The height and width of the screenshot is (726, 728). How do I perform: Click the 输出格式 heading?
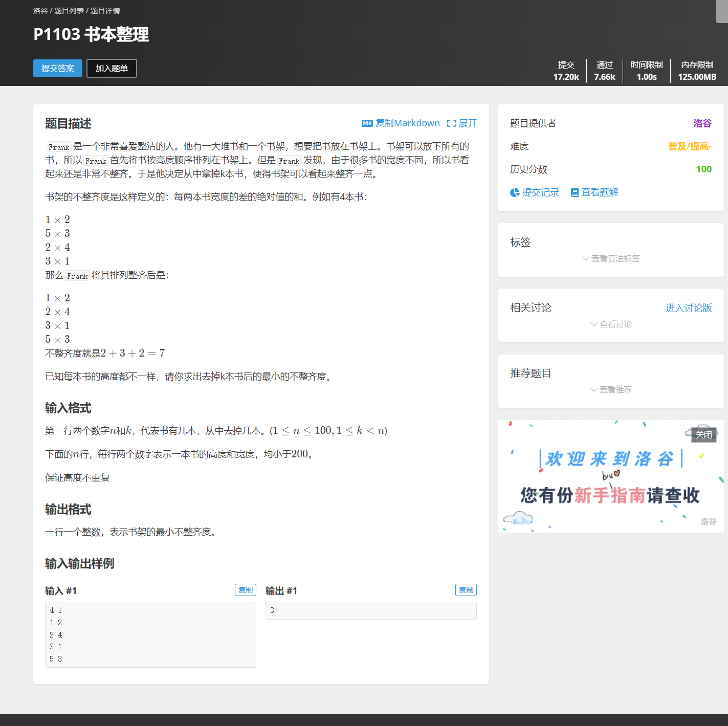68,510
